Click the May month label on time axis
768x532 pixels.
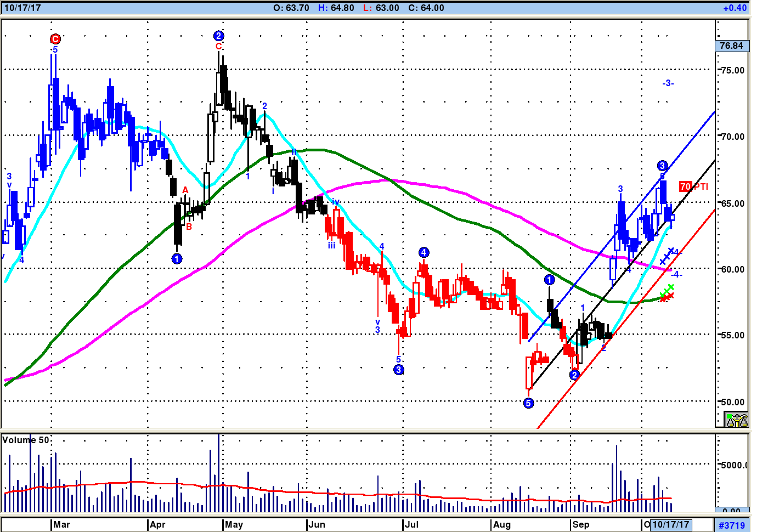[234, 525]
